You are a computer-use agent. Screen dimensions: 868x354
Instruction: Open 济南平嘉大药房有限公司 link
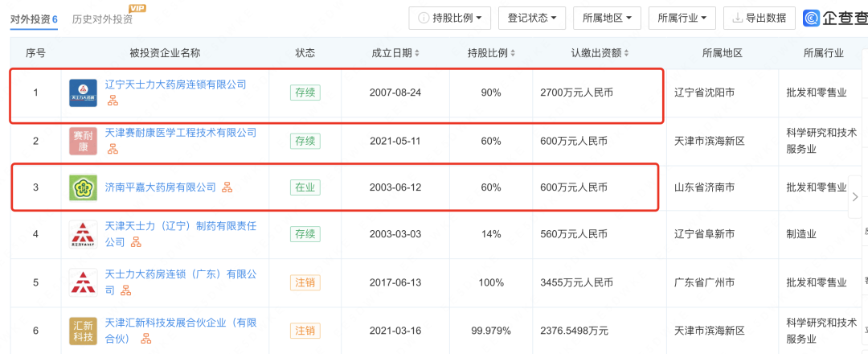coord(161,187)
